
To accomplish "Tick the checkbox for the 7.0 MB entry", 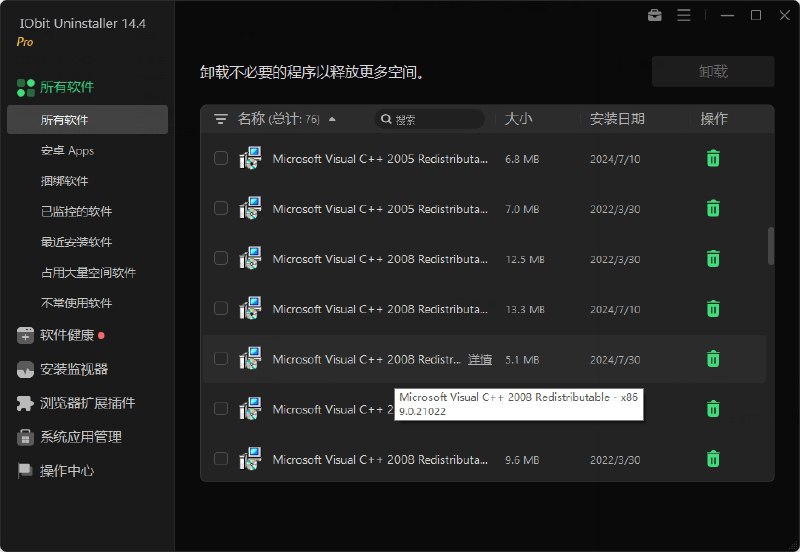I will coord(221,208).
